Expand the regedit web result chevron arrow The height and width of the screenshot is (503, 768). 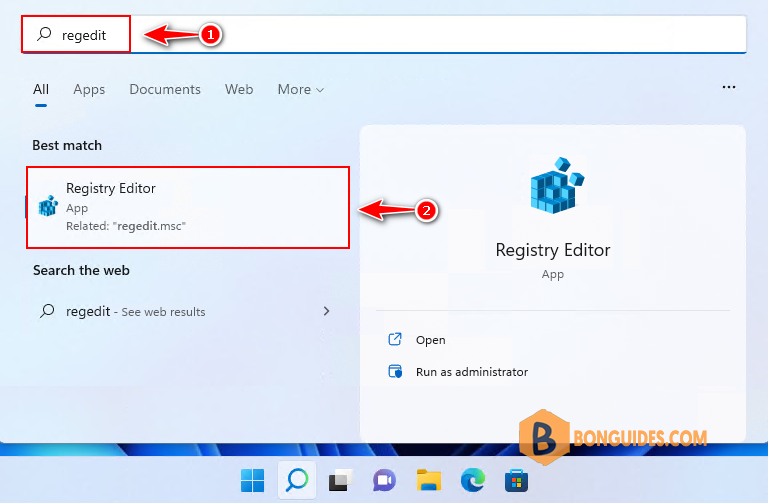coord(327,311)
